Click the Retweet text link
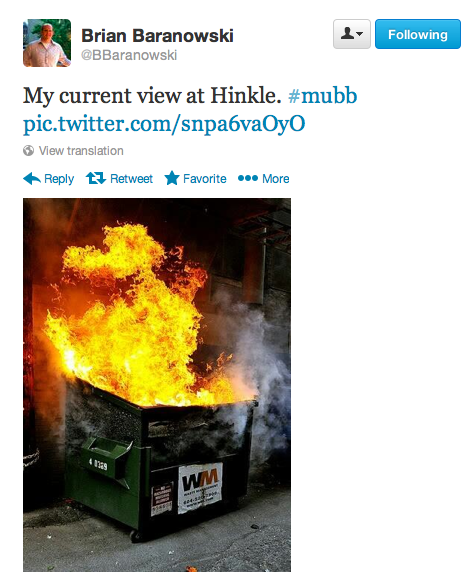Image resolution: width=475 pixels, height=586 pixels. pos(132,179)
